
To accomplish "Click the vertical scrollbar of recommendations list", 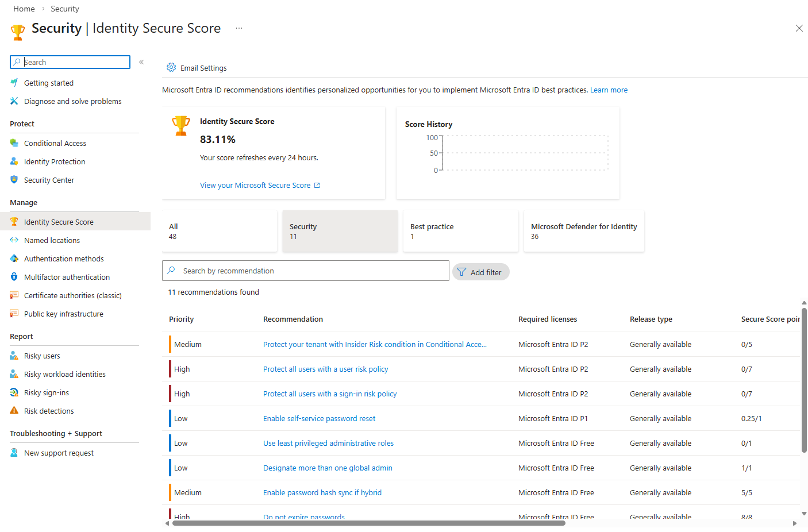I will tap(804, 380).
